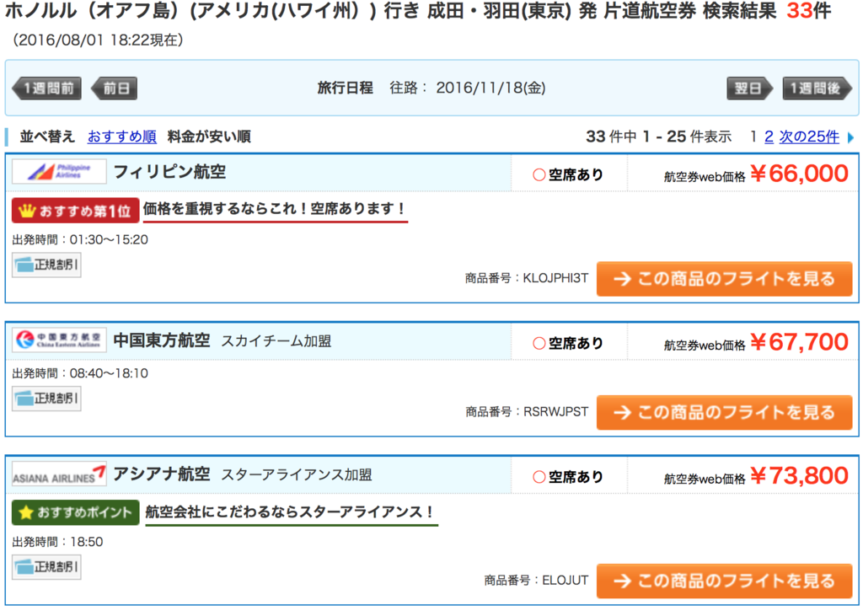Move to next day with 翌日 button

749,88
